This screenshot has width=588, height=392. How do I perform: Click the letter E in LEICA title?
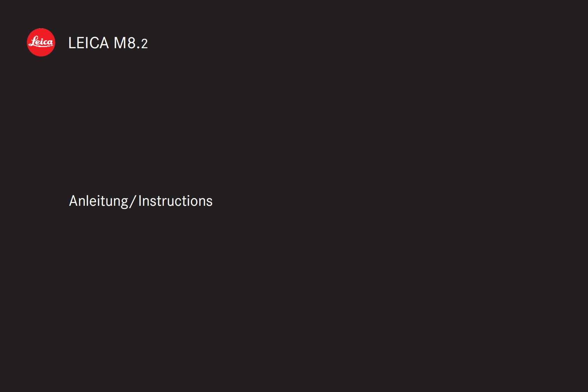tap(80, 43)
